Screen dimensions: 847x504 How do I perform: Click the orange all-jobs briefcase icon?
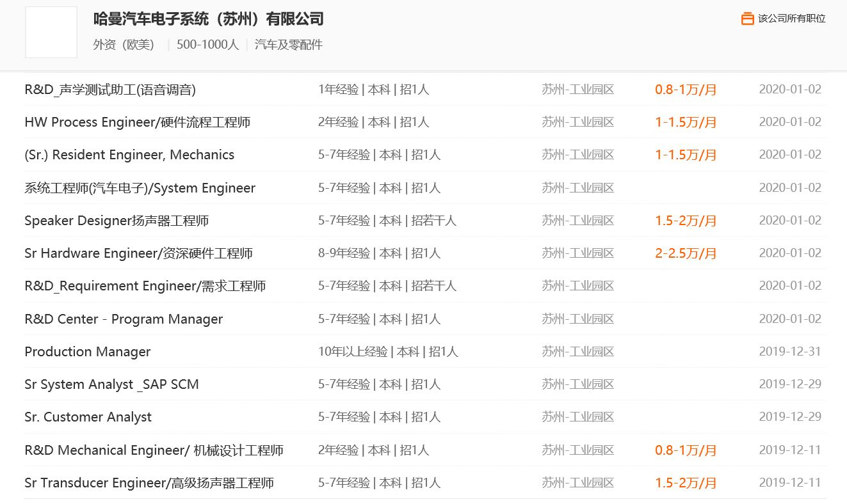coord(747,19)
